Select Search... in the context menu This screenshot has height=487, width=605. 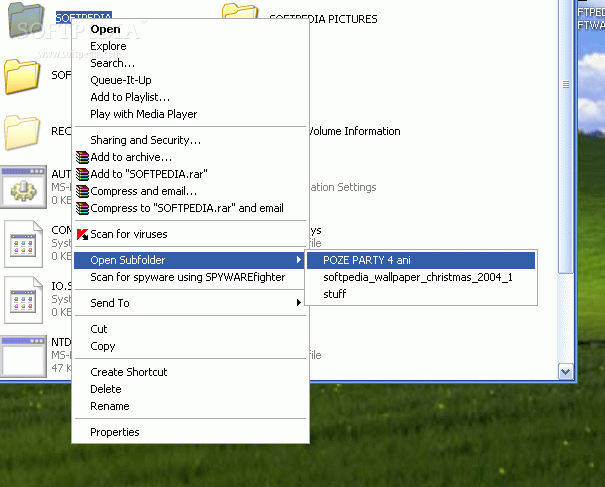(190, 63)
